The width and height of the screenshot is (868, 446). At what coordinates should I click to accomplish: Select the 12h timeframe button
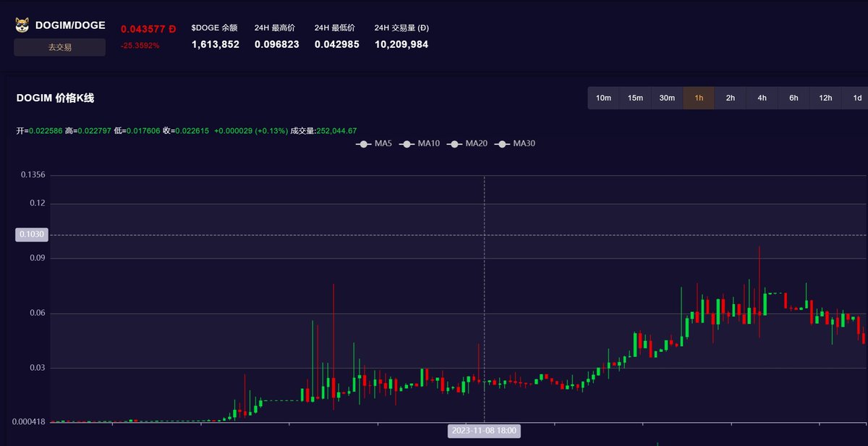coord(824,98)
